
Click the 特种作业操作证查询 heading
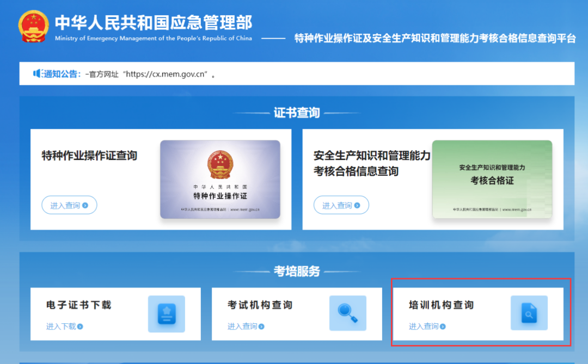pyautogui.click(x=89, y=156)
